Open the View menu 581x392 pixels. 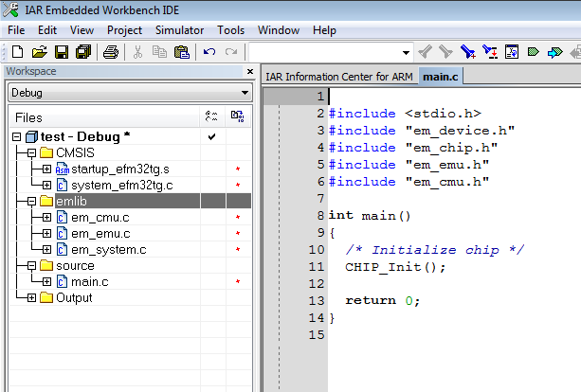[x=82, y=30]
